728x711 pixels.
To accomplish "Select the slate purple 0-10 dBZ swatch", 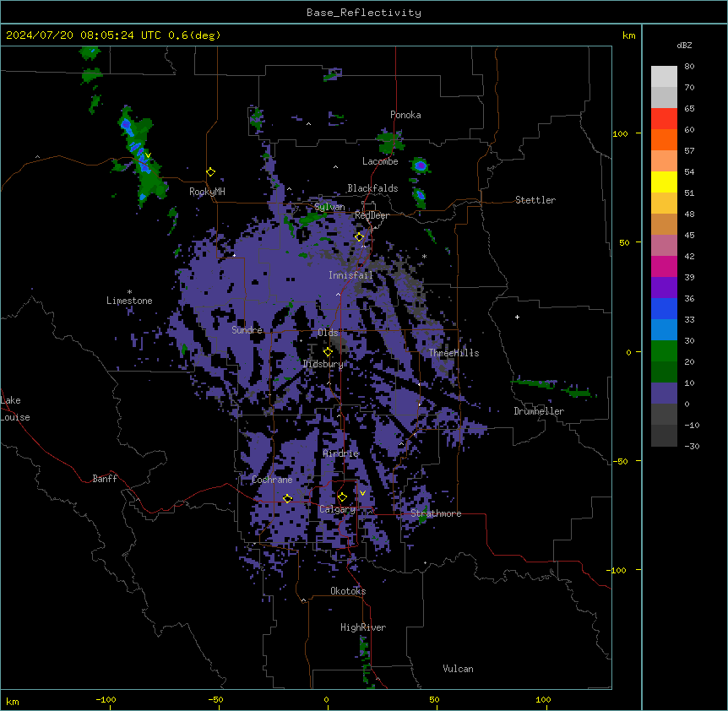I will pyautogui.click(x=664, y=393).
